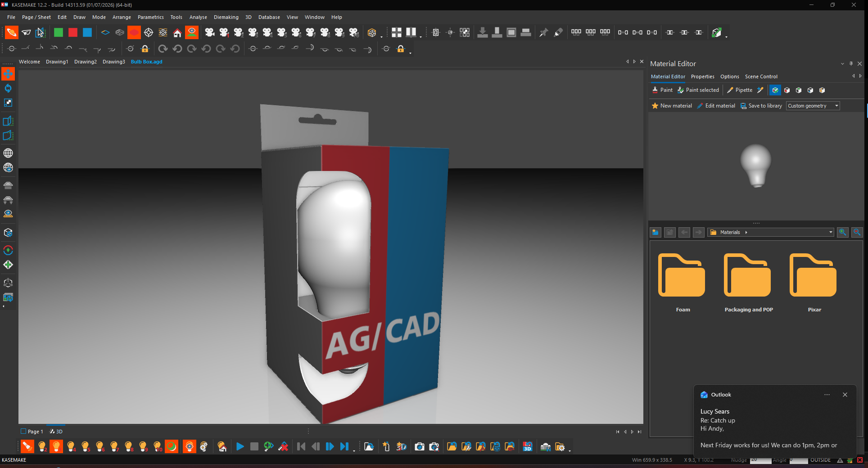Toggle the second orange light bulb icon
The height and width of the screenshot is (468, 868).
(56, 446)
